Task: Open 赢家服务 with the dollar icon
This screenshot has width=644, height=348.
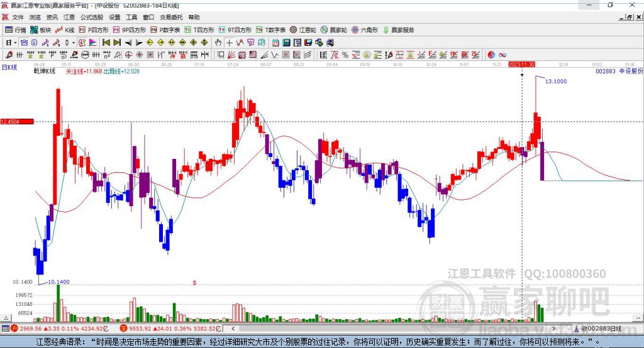Action: click(398, 30)
